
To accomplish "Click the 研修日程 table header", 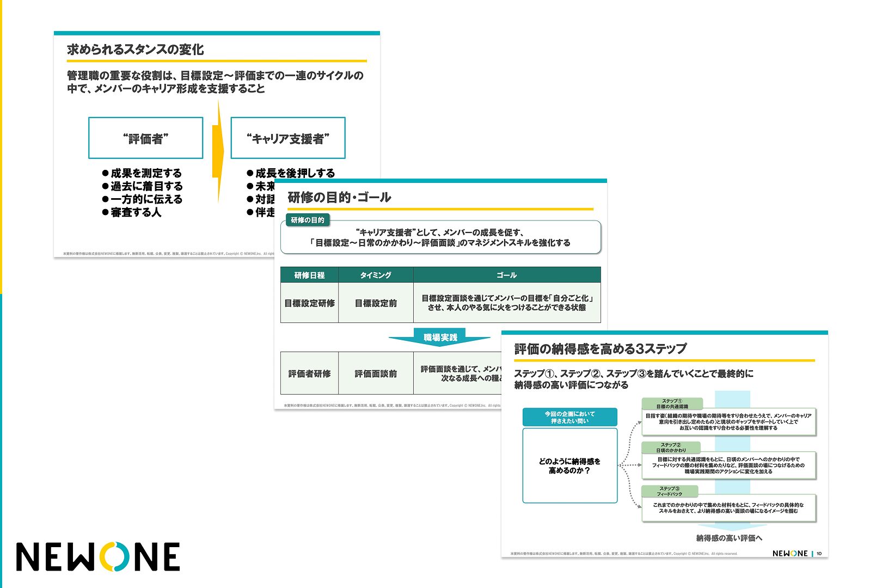I will (x=309, y=275).
